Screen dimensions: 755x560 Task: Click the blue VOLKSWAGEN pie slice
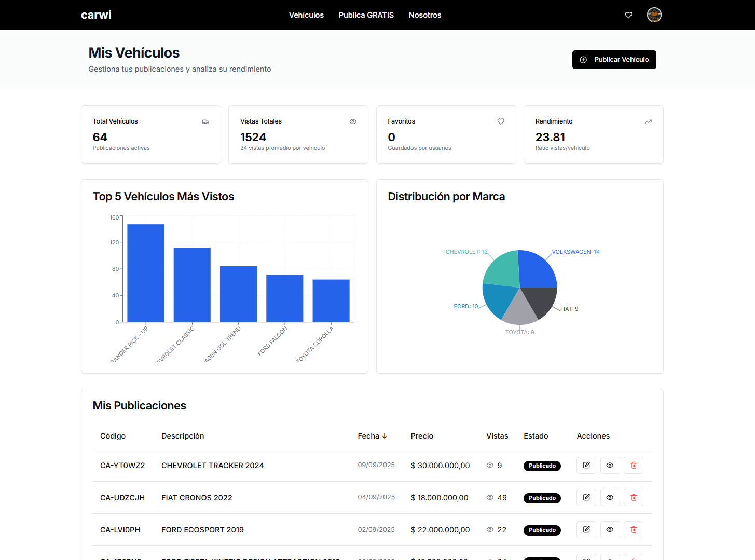coord(537,270)
